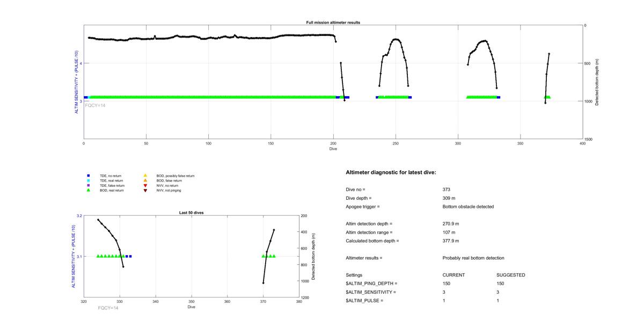Click the 'Last 50 dives' plot title
Screen dimensions: 644x334
tap(191, 213)
